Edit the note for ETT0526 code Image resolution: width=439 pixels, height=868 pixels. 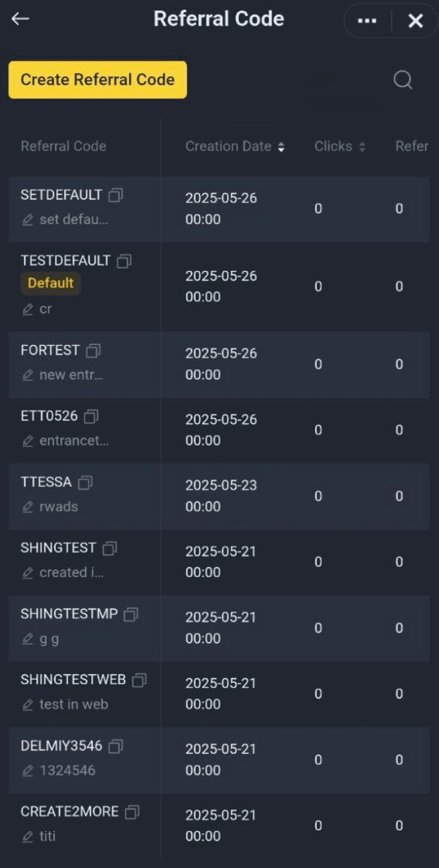27,441
